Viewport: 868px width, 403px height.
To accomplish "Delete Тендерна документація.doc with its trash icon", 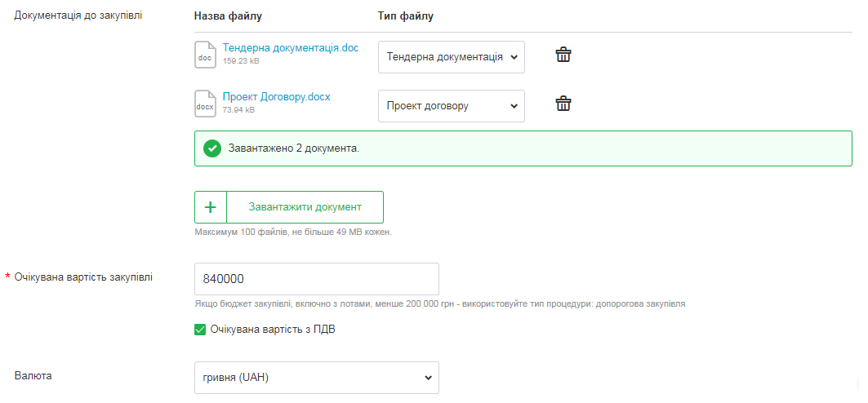I will pyautogui.click(x=563, y=55).
